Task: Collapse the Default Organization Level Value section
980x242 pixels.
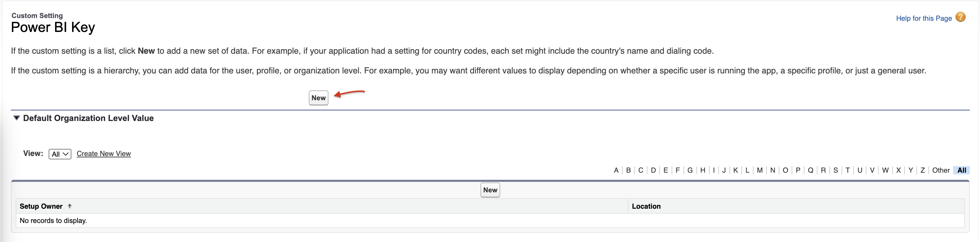Action: [x=16, y=118]
